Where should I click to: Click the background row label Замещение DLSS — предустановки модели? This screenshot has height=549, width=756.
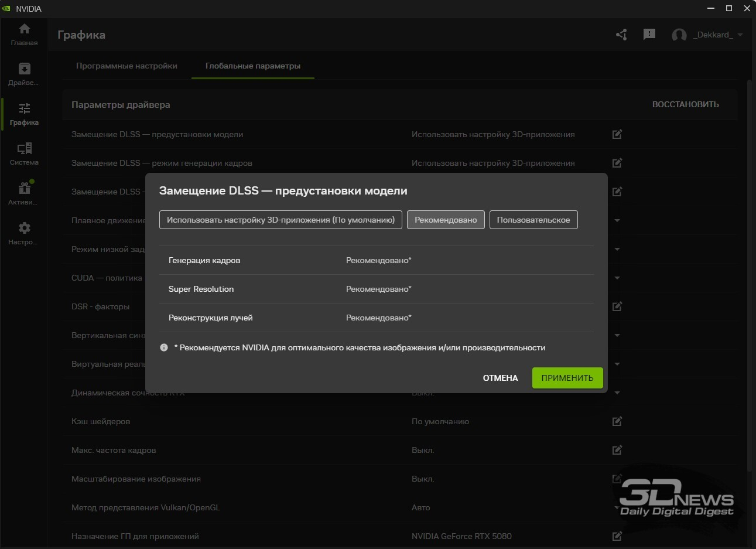click(157, 134)
